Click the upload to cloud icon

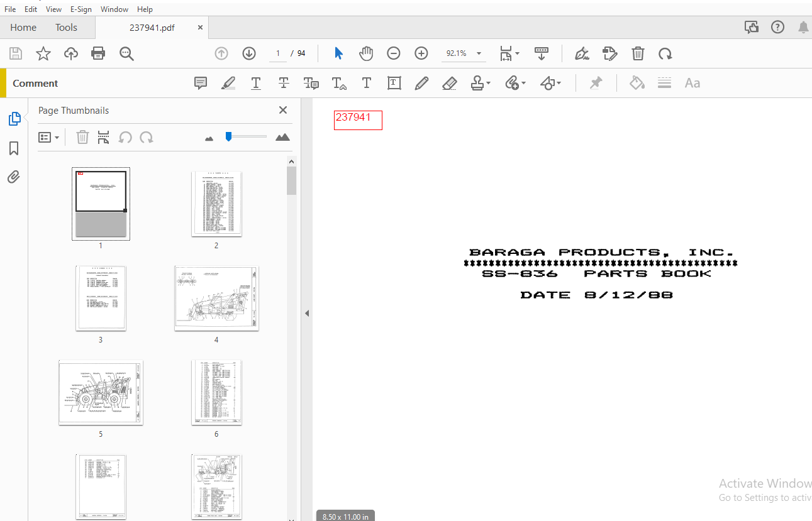coord(71,53)
